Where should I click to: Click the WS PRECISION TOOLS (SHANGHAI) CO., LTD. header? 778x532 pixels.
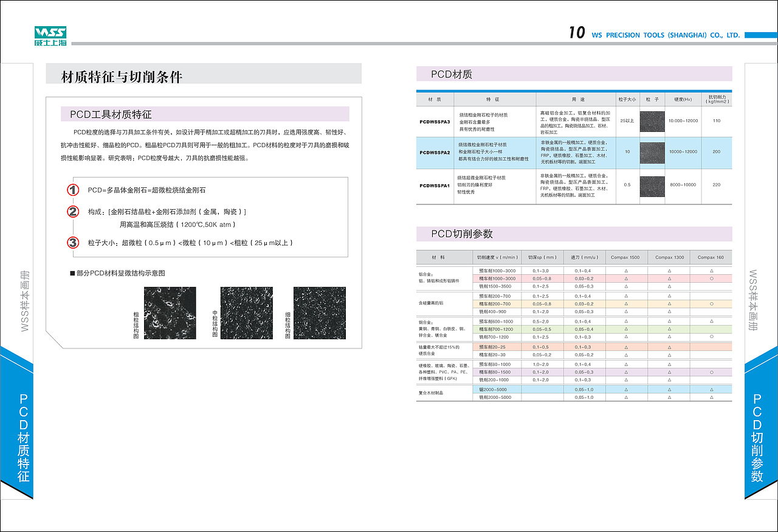click(x=666, y=35)
